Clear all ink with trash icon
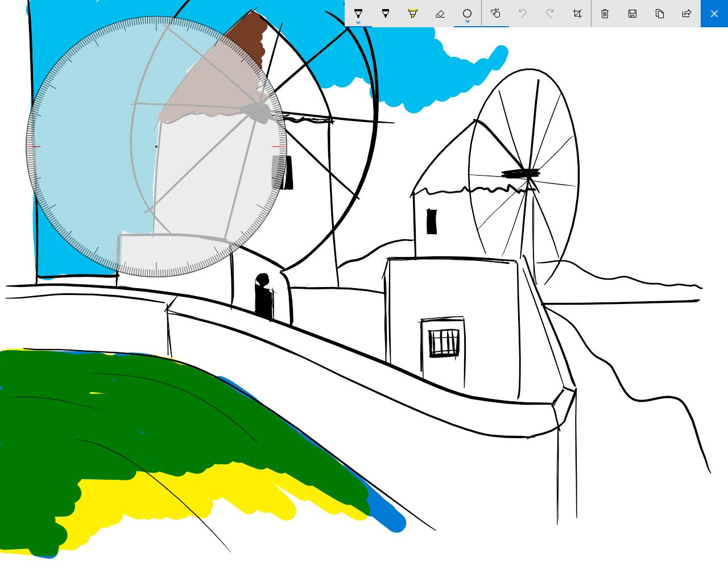Viewport: 728px width, 582px height. [x=605, y=13]
